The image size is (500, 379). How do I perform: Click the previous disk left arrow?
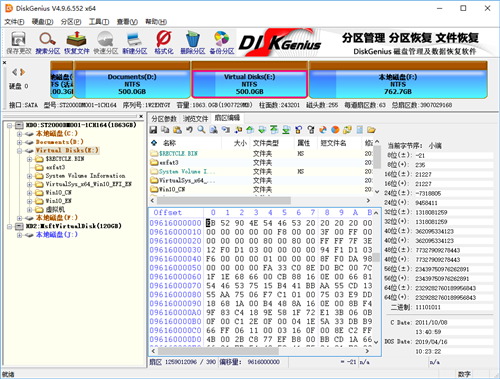(x=14, y=72)
